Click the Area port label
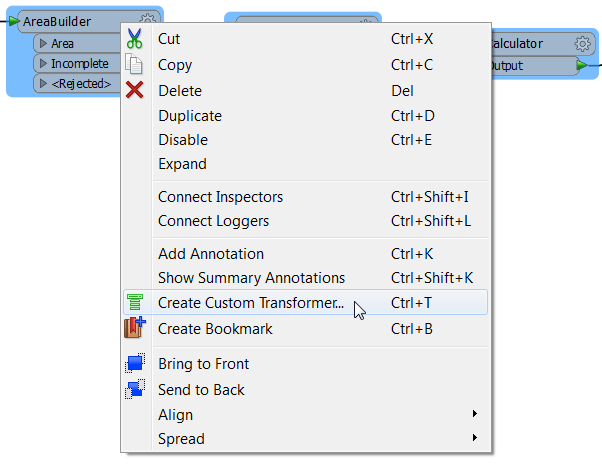This screenshot has width=602, height=471. click(x=62, y=43)
